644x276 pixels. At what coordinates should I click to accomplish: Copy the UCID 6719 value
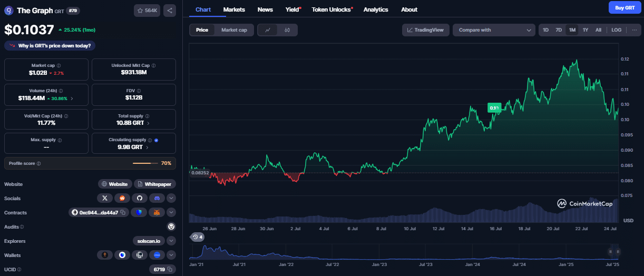click(170, 269)
